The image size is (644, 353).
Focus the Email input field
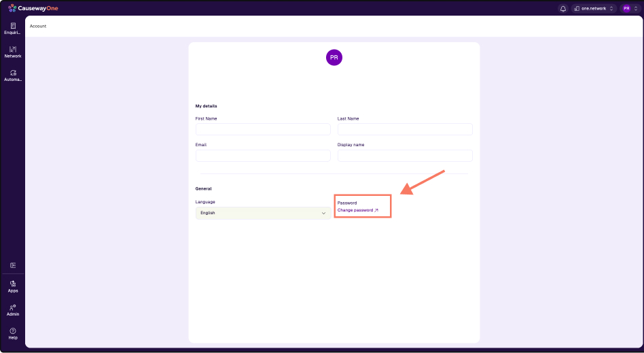[x=263, y=156]
